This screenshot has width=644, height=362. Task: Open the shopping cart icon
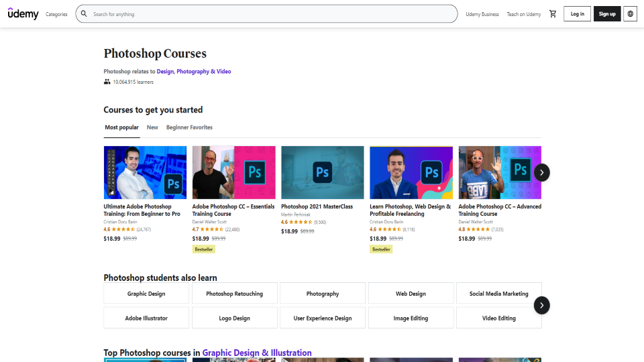click(x=553, y=14)
